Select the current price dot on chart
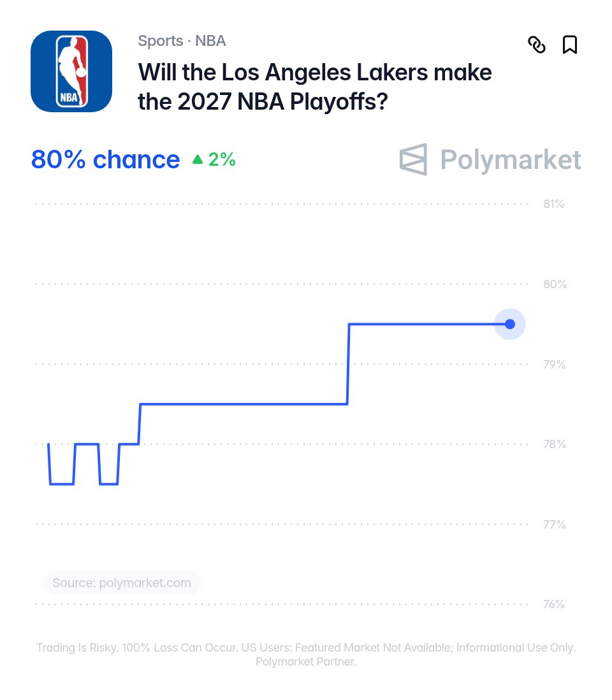Viewport: 612px width, 700px height. (x=510, y=324)
